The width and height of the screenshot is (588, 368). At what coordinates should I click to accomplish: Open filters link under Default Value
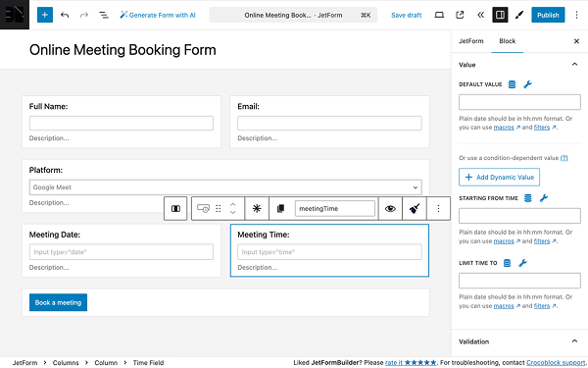[542, 128]
